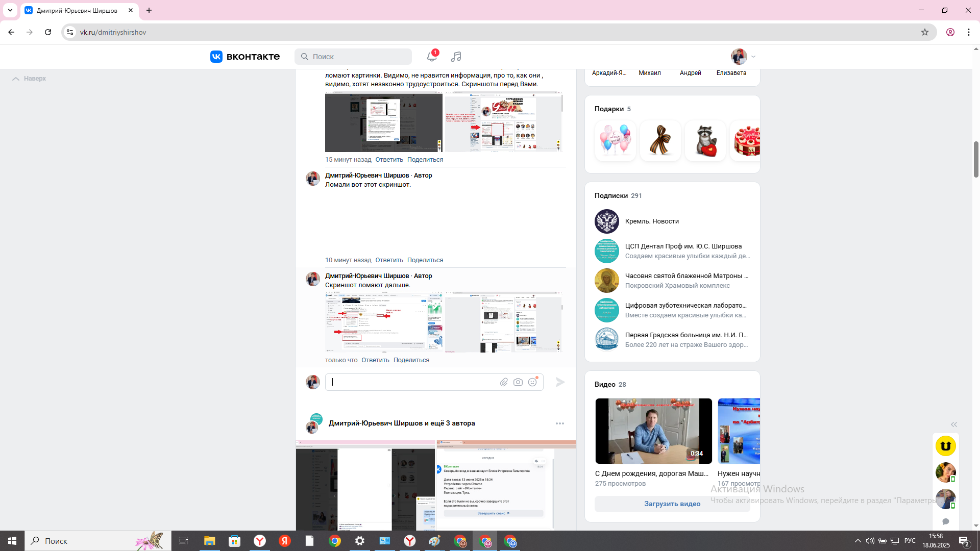
Task: Open the profile avatar dropdown
Action: point(743,57)
